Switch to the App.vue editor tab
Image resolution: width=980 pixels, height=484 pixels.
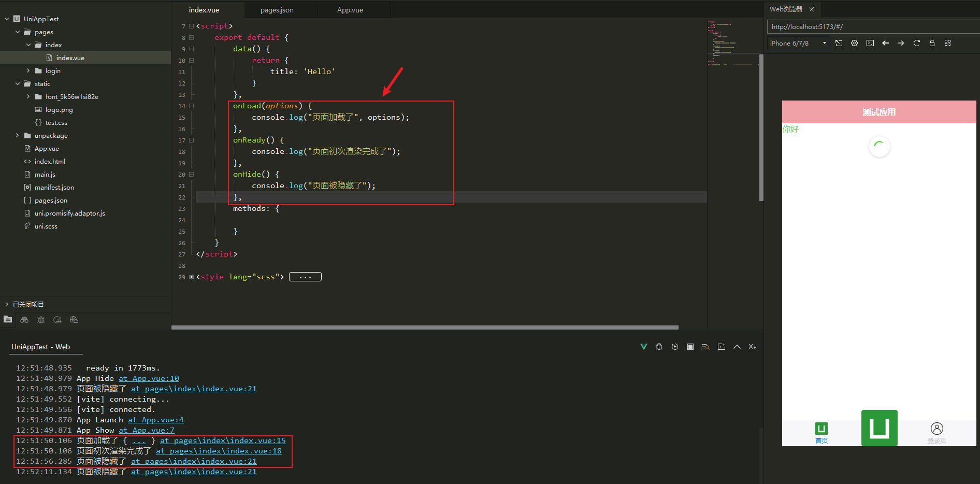[x=350, y=10]
